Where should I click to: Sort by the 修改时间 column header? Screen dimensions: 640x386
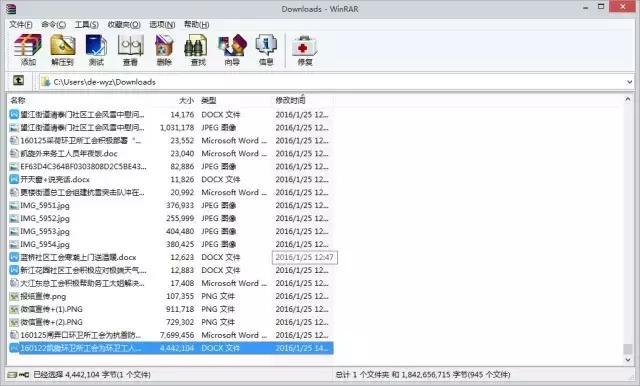(x=290, y=100)
